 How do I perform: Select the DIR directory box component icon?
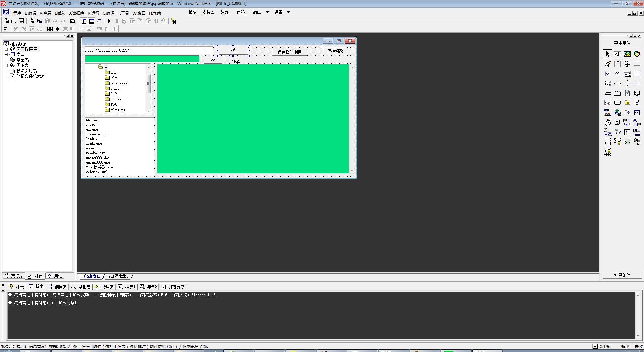coord(627,103)
